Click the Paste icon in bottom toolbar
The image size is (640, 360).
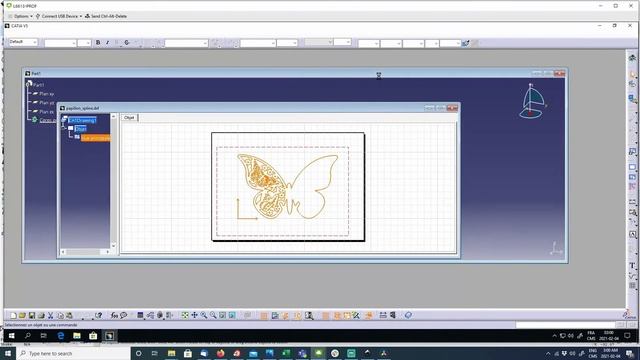[x=69, y=315]
